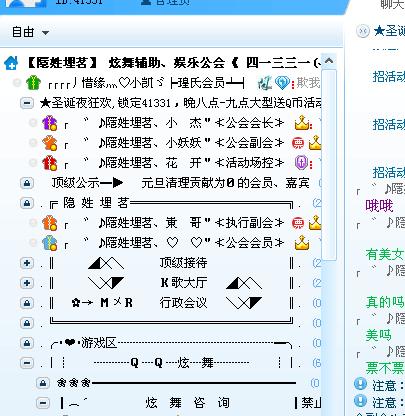Image resolution: width=405 pixels, height=416 pixels.
Task: Click the lock icon of 游戏区 channel
Action: (x=27, y=343)
